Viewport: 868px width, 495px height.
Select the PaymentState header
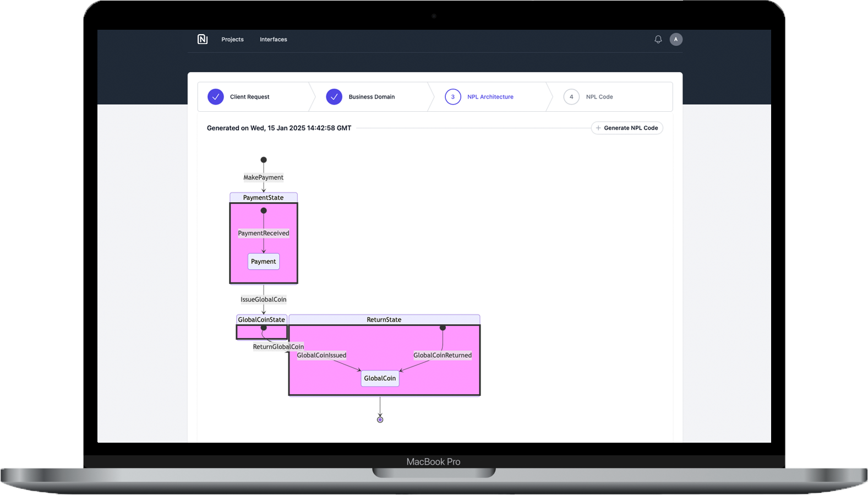tap(264, 198)
